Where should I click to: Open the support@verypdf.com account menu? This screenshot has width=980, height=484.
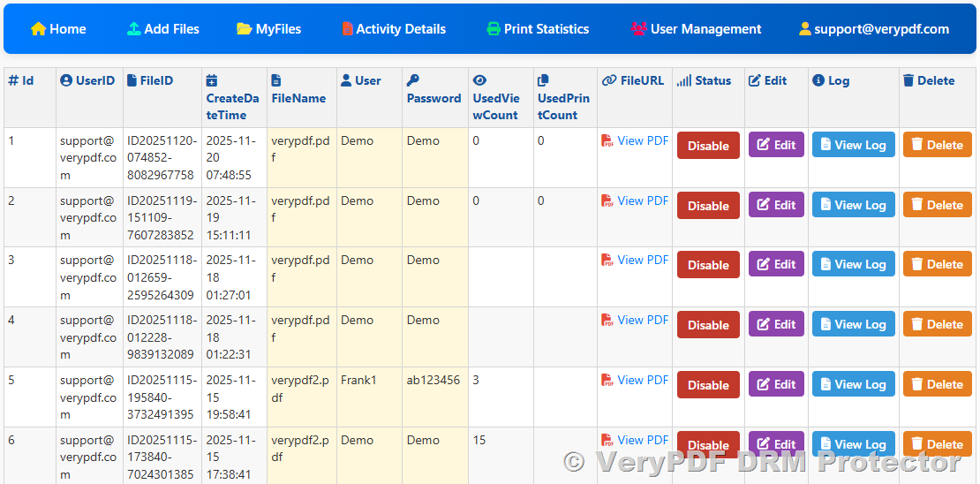point(873,29)
